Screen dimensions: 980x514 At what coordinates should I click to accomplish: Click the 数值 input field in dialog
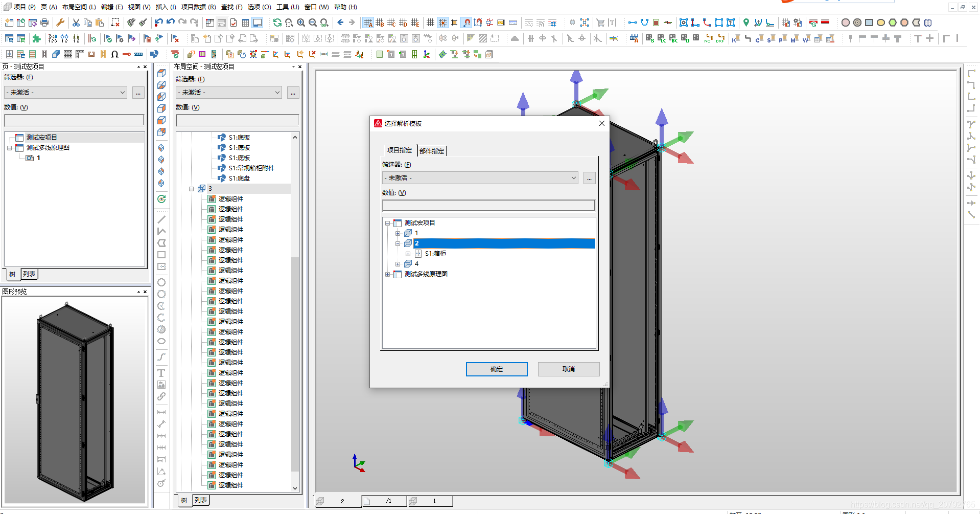pyautogui.click(x=488, y=206)
